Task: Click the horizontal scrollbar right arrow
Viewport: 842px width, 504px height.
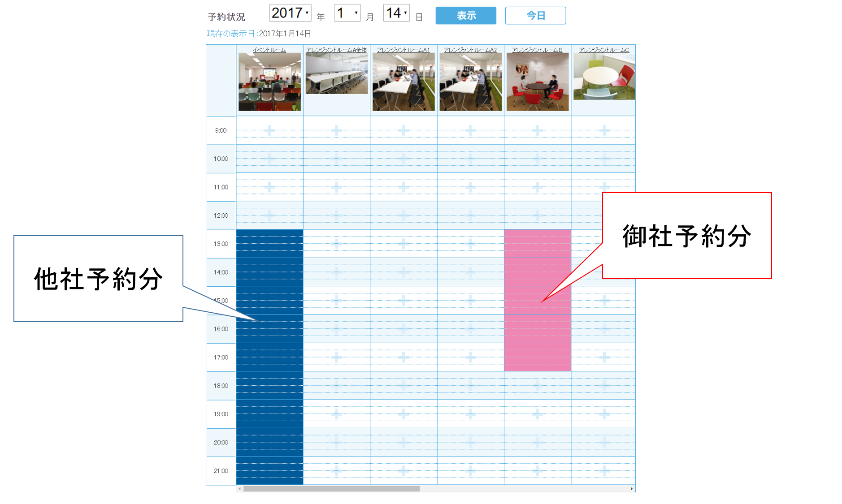Action: pyautogui.click(x=631, y=489)
